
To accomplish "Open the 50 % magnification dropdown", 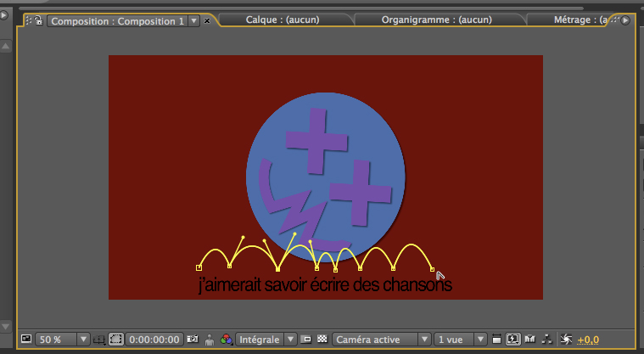I will click(63, 340).
